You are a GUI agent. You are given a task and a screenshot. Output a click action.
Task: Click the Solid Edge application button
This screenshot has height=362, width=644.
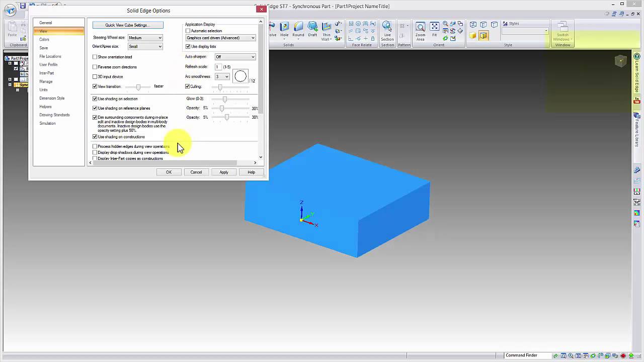pos(10,10)
